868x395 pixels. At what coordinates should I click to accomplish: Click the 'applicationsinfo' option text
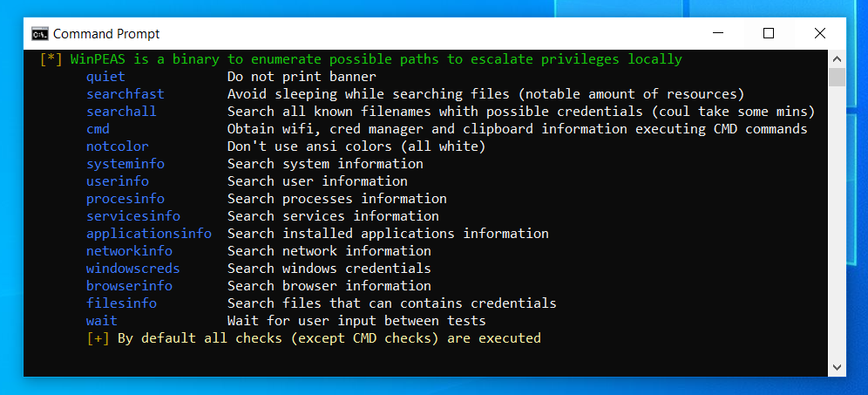click(149, 233)
